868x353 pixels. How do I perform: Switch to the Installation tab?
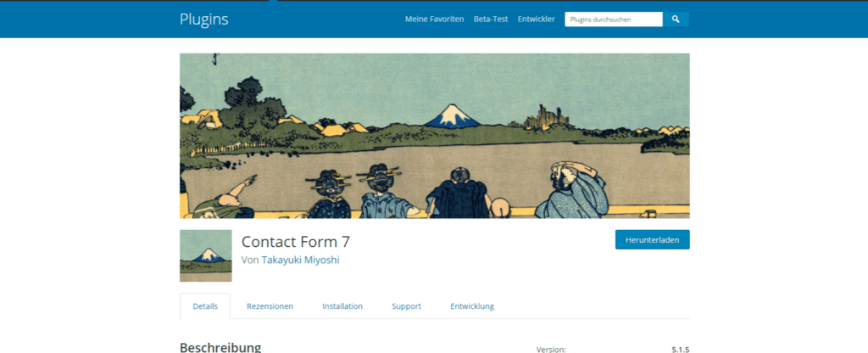pos(342,306)
